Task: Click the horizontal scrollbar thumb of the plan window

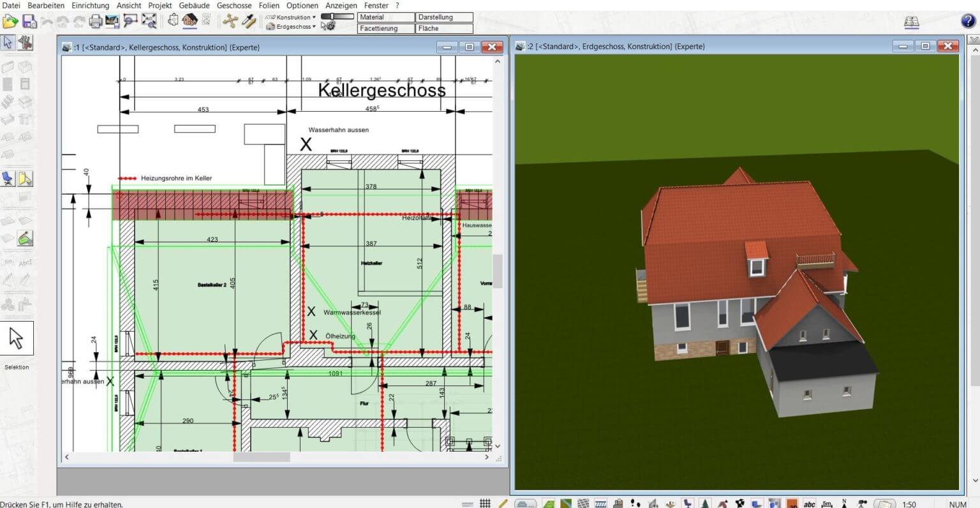Action: pyautogui.click(x=262, y=457)
